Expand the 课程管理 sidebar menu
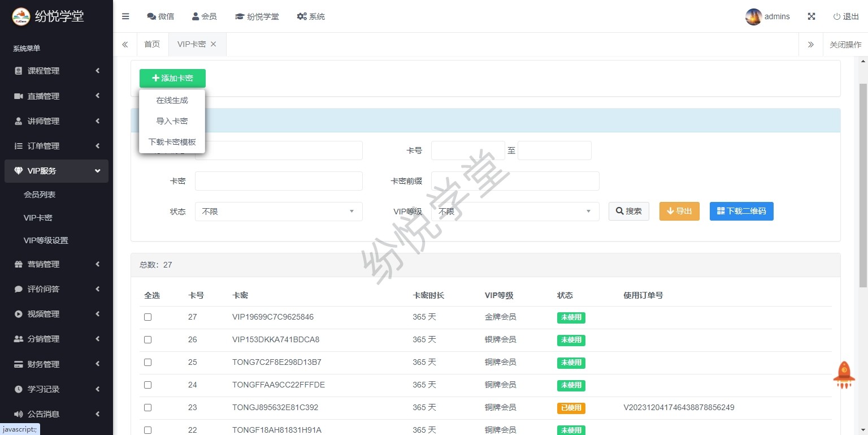This screenshot has height=435, width=868. (x=57, y=71)
